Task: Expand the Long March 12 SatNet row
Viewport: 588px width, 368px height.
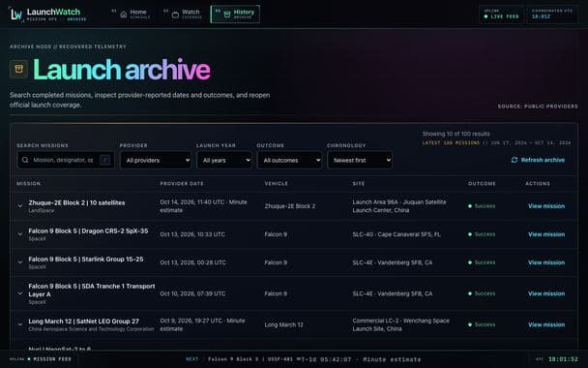Action: 20,324
